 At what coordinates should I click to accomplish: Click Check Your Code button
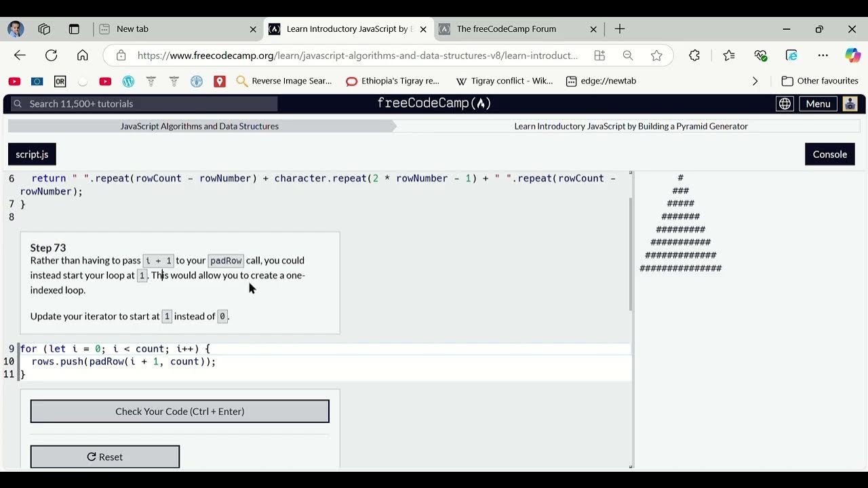click(x=180, y=411)
